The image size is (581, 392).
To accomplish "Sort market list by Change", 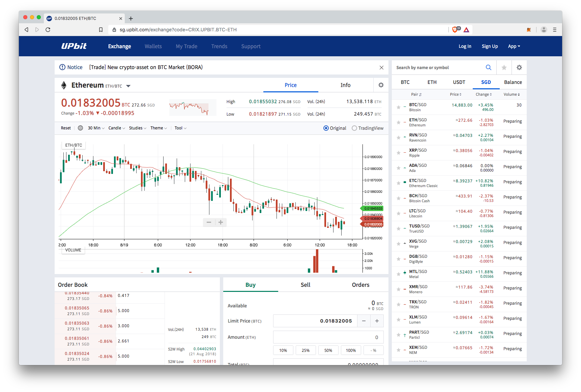I will pos(484,94).
